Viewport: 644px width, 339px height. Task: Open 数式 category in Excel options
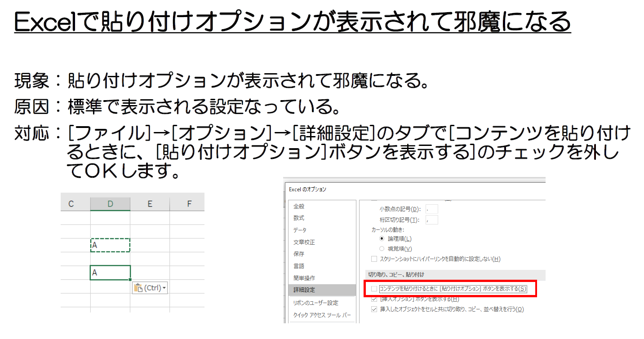(x=322, y=218)
